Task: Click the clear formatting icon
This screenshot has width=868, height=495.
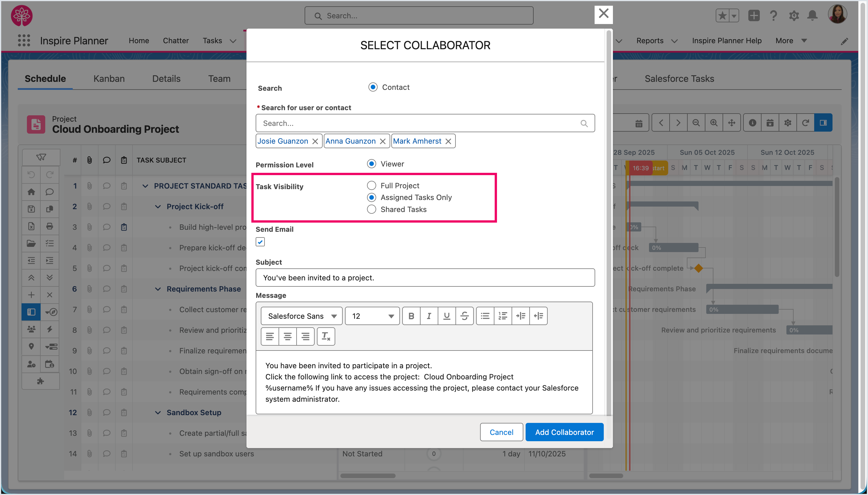Action: 326,336
